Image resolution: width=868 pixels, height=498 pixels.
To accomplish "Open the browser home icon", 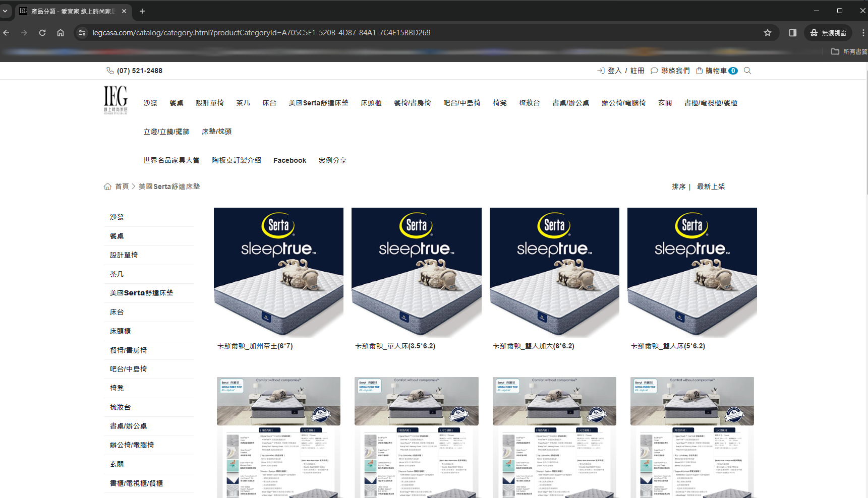I will (x=61, y=33).
